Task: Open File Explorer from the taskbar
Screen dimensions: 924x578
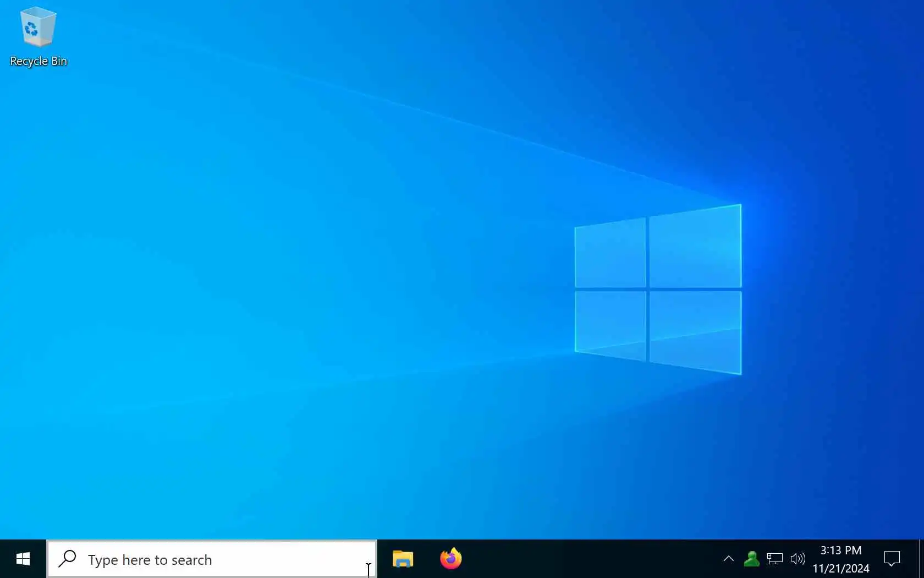Action: (x=403, y=559)
